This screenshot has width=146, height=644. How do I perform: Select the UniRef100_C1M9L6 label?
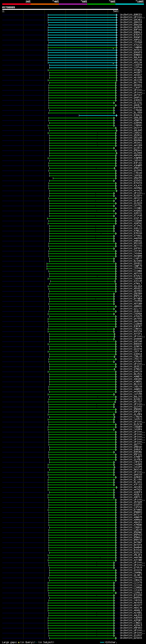coord(131,593)
